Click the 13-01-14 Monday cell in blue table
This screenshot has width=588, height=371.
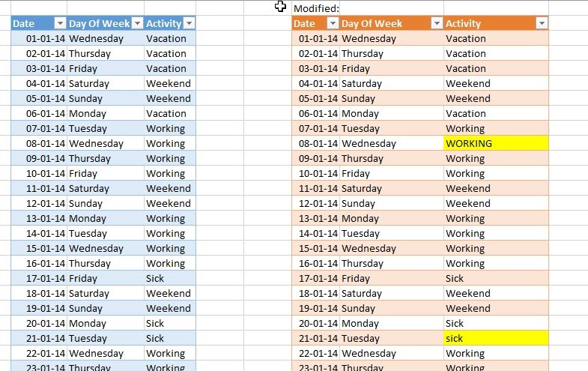click(105, 218)
